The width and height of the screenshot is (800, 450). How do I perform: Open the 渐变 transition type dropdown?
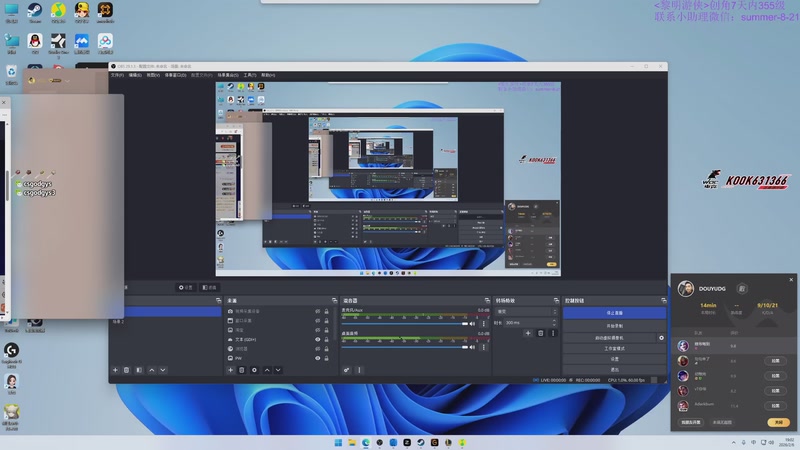tap(527, 311)
